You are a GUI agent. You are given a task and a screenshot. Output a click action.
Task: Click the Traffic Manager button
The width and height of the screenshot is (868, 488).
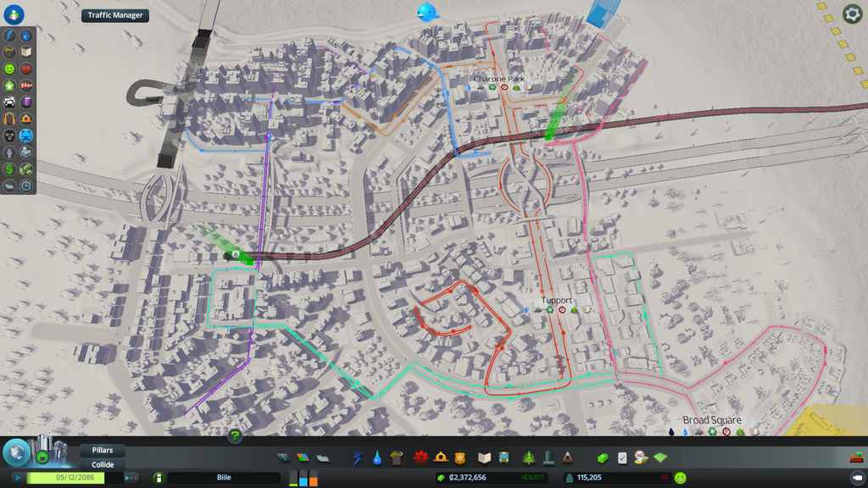115,15
